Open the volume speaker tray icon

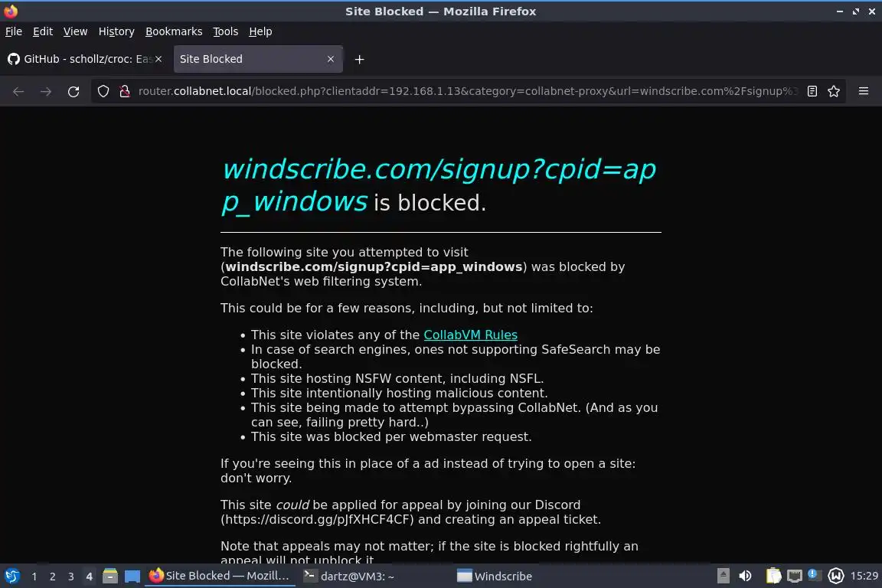click(x=745, y=576)
